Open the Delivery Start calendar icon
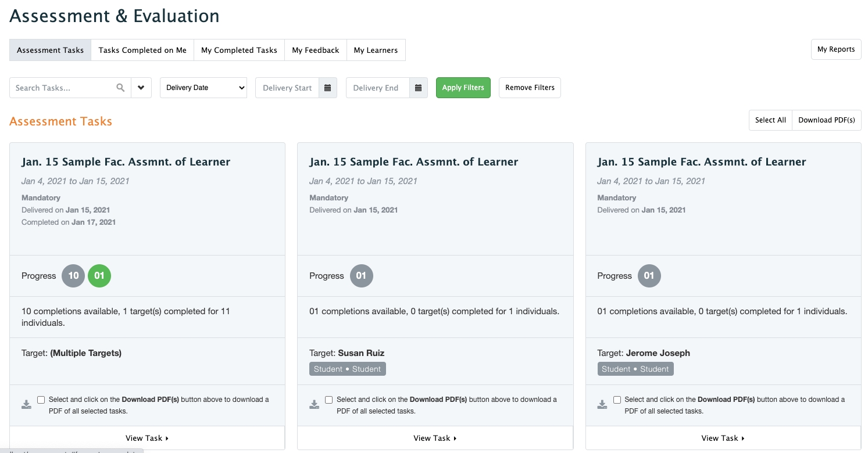Image resolution: width=868 pixels, height=453 pixels. point(327,88)
